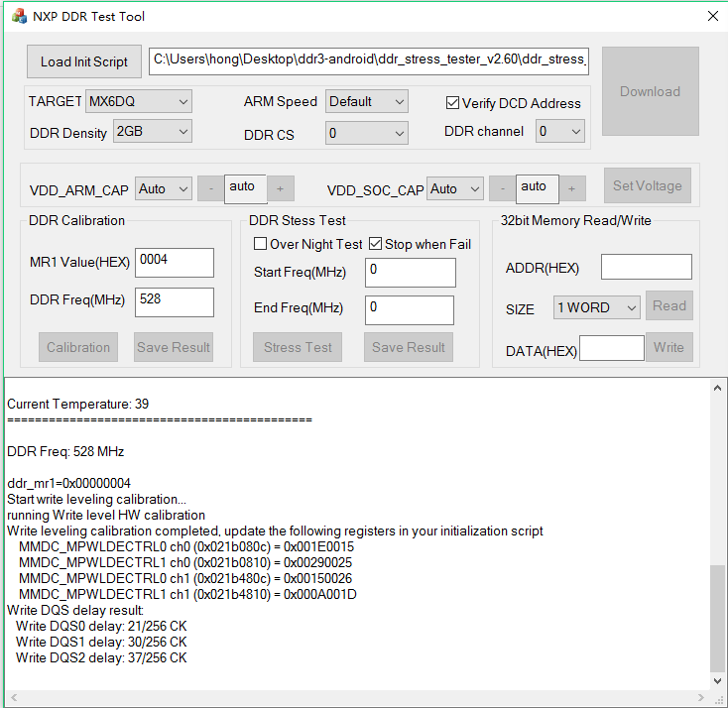Click the horizontal scrollbar left arrow
Image resolution: width=728 pixels, height=708 pixels.
[14, 697]
